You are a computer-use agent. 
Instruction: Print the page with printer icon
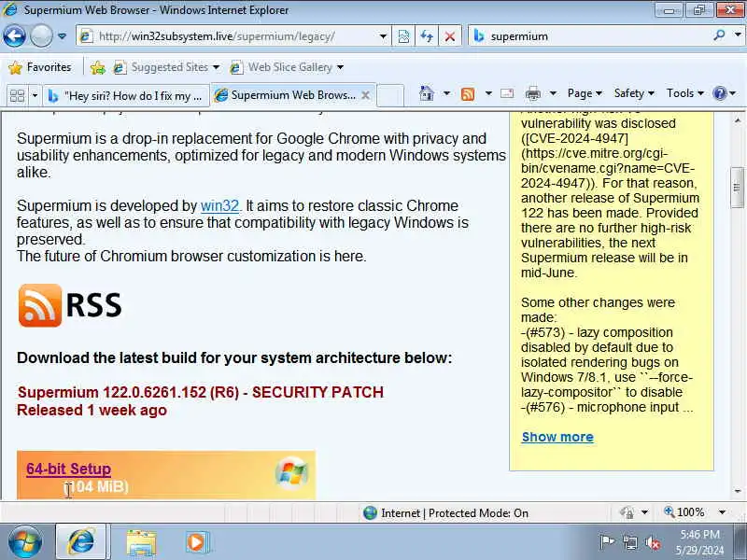click(532, 94)
